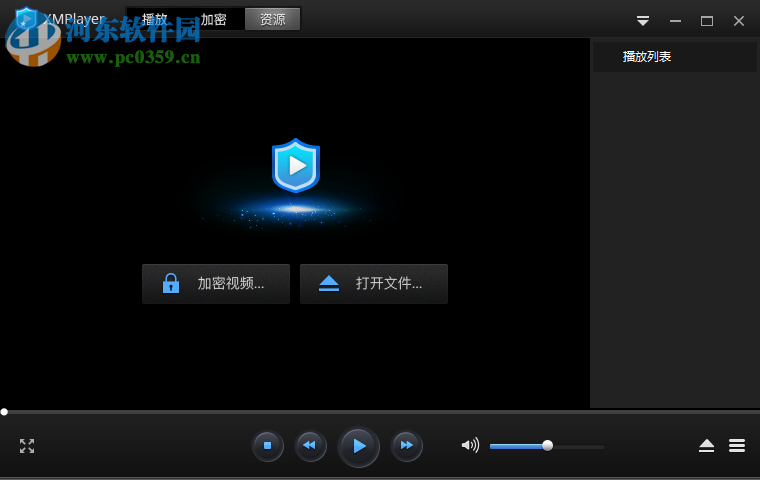Click the 加密视频... button
Image resolution: width=760 pixels, height=480 pixels.
click(x=216, y=284)
